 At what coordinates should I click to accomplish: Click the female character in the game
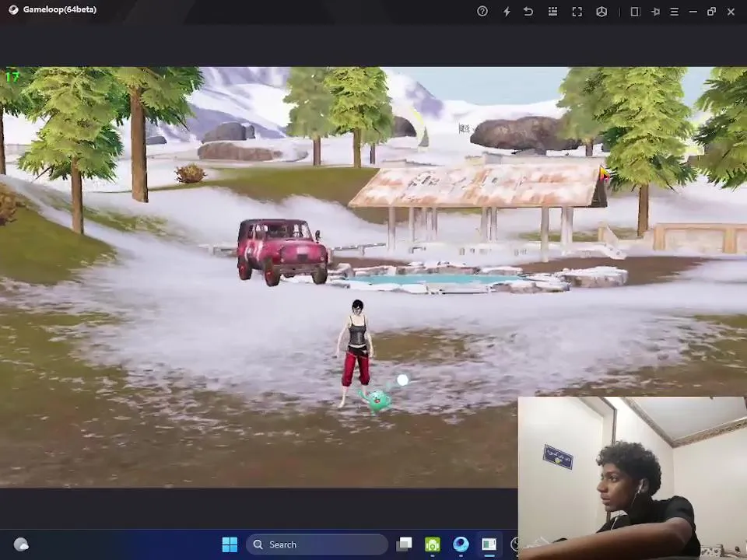(356, 353)
